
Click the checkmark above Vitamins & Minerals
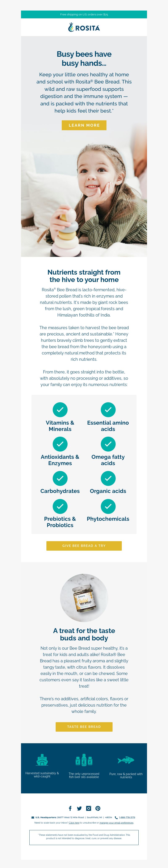pos(60,410)
